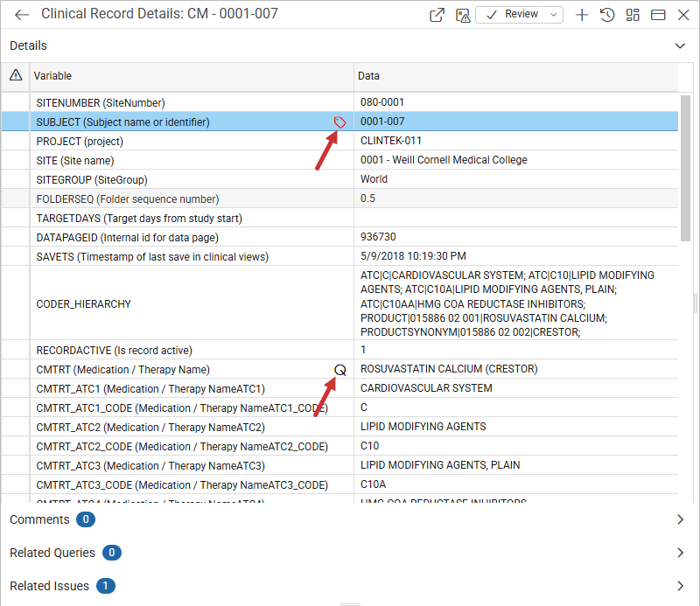Click the CLINTEK-011 data cell
This screenshot has width=700, height=606.
pyautogui.click(x=516, y=141)
